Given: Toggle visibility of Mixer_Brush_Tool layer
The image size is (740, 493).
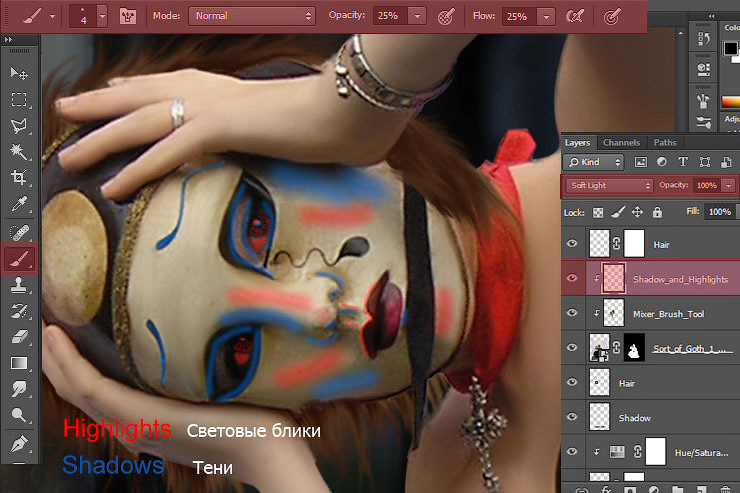Looking at the screenshot, I should point(572,313).
